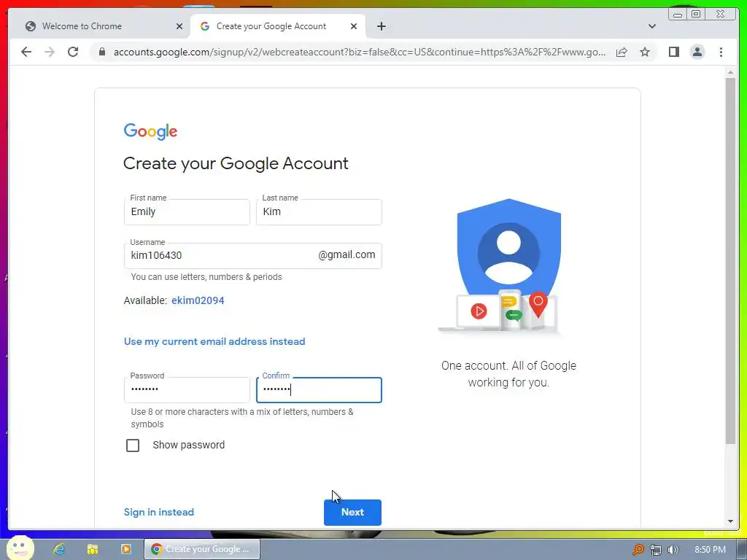Click the account shield illustration
747x560 pixels.
[508, 267]
